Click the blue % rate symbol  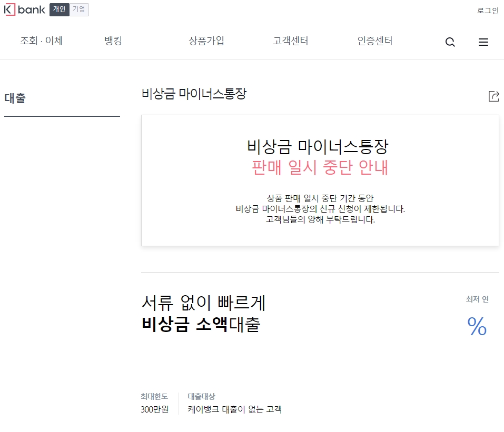click(477, 326)
